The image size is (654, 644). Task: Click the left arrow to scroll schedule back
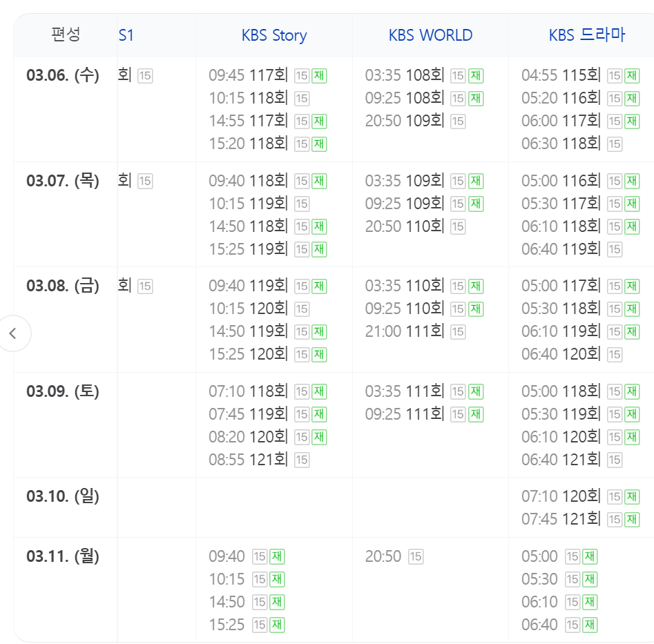coord(13,333)
